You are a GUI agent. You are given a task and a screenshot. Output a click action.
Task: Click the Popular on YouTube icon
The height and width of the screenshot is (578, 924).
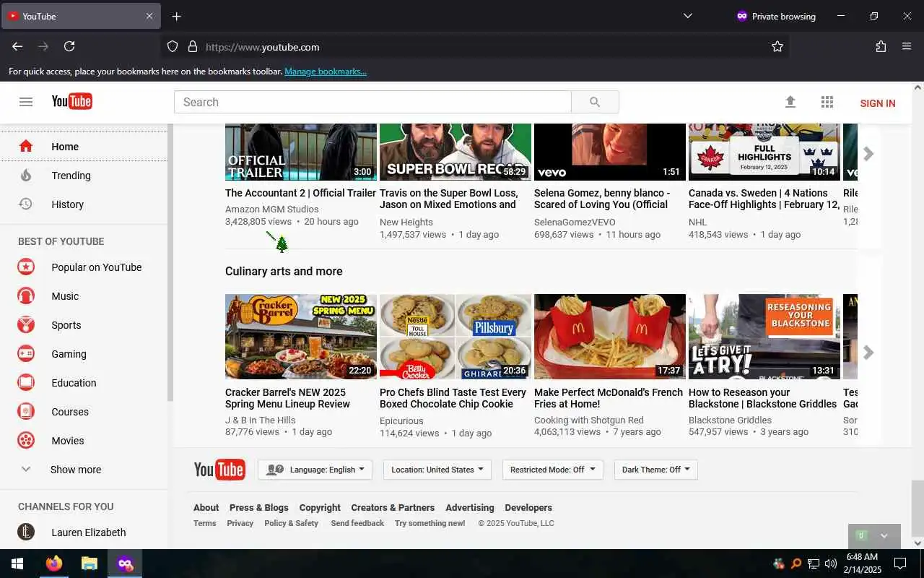(26, 267)
